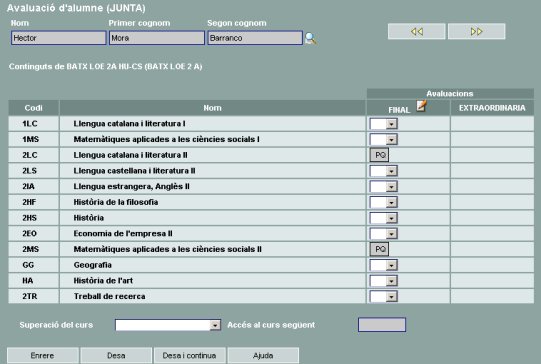Click Continguts de BATX LOE 2A HU-CS heading
541x364 pixels.
[106, 67]
